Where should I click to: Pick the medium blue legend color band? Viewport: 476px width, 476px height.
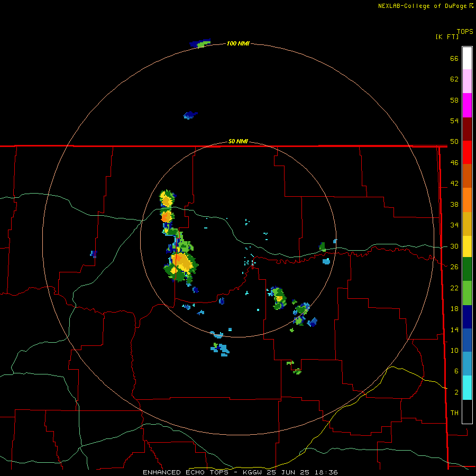point(467,340)
